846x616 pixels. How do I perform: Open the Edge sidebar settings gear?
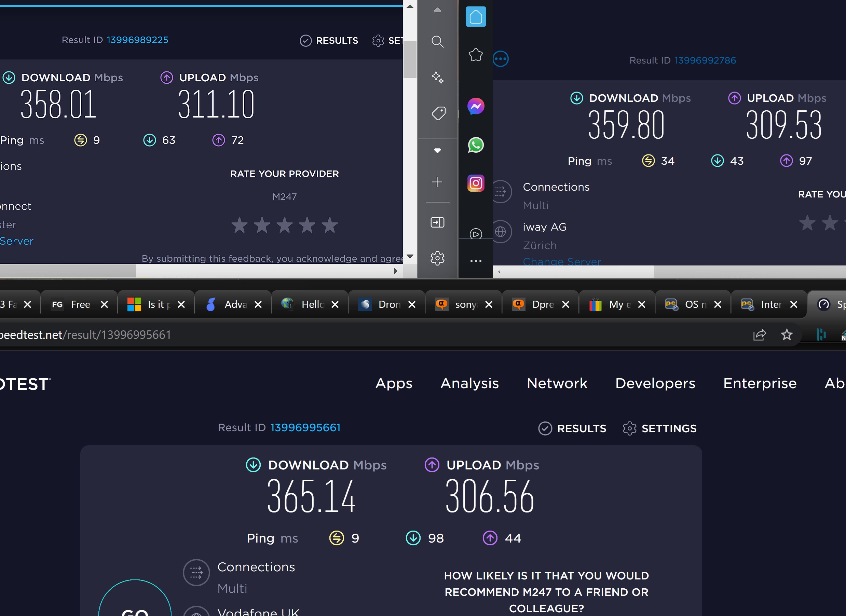click(x=437, y=258)
